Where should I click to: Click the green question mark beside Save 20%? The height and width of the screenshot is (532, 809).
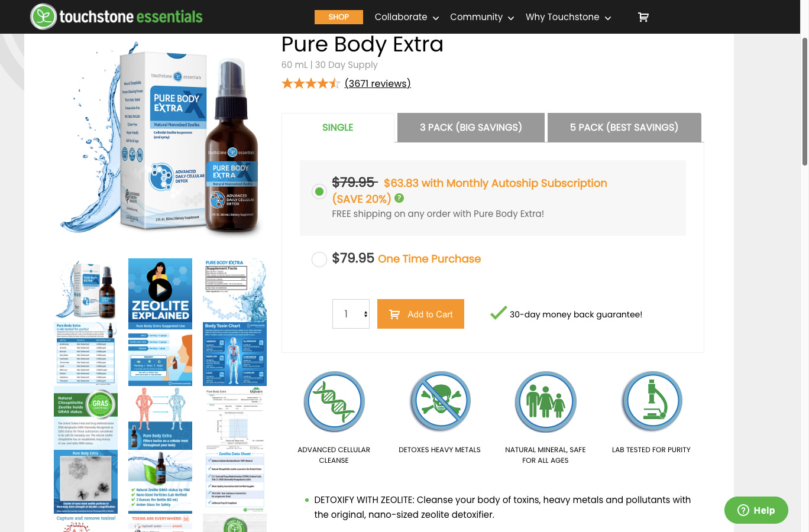coord(399,199)
